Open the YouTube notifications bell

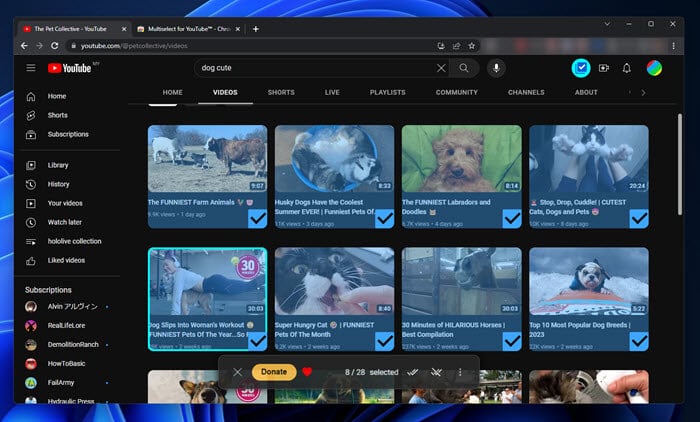coord(627,68)
